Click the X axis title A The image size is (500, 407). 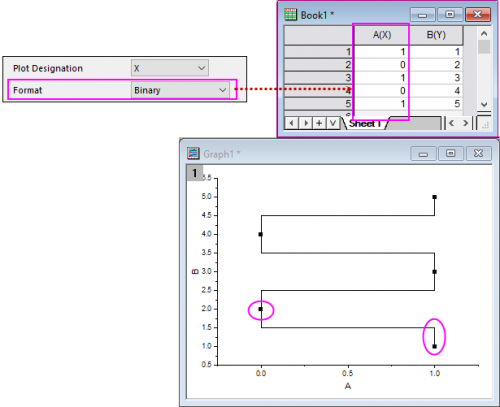pyautogui.click(x=348, y=386)
